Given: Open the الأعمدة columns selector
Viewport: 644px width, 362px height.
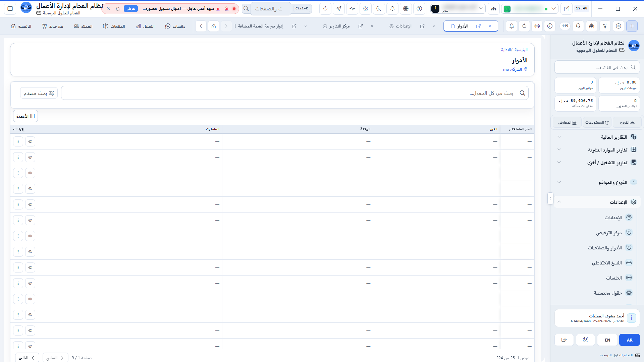Looking at the screenshot, I should click(x=25, y=116).
